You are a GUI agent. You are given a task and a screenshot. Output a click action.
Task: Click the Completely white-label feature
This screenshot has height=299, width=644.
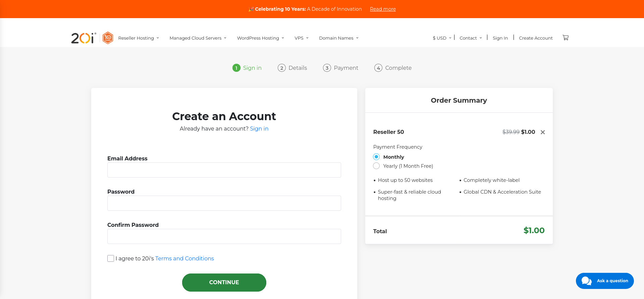pos(491,180)
